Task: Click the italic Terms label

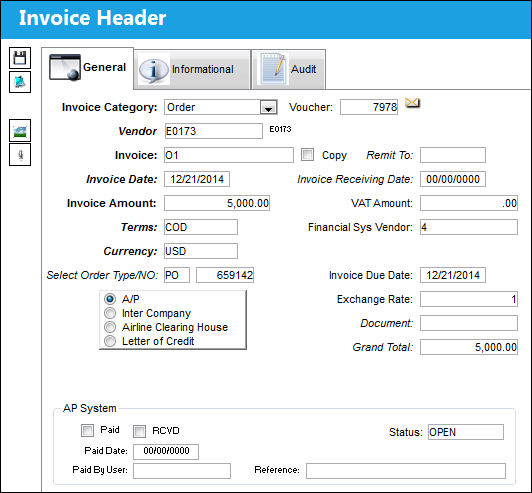Action: pyautogui.click(x=139, y=227)
